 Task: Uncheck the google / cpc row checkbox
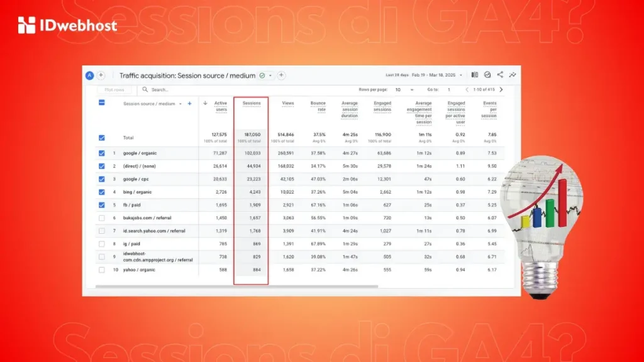[102, 179]
